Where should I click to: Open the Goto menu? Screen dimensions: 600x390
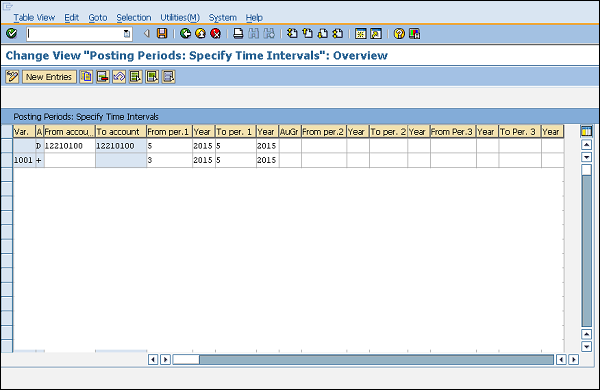(x=98, y=18)
